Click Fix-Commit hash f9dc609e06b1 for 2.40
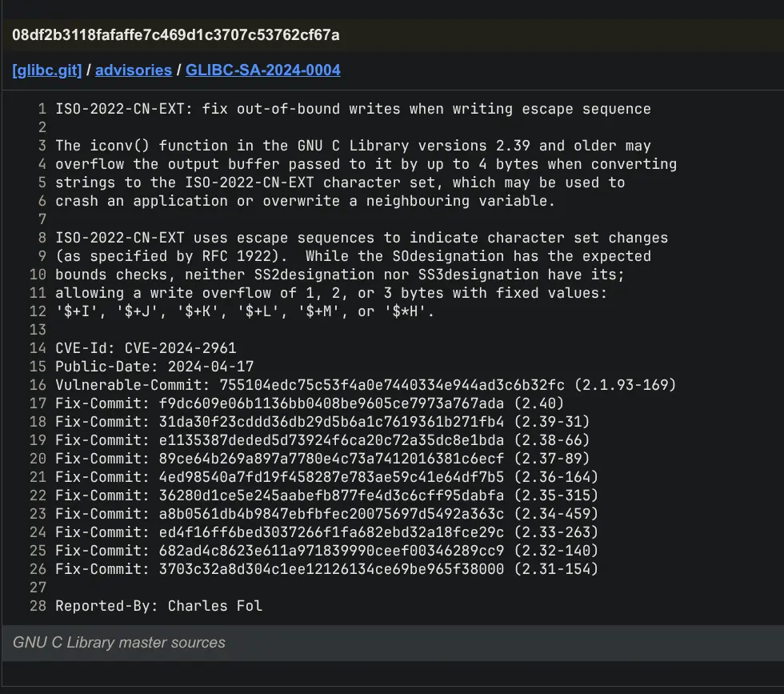 point(330,403)
